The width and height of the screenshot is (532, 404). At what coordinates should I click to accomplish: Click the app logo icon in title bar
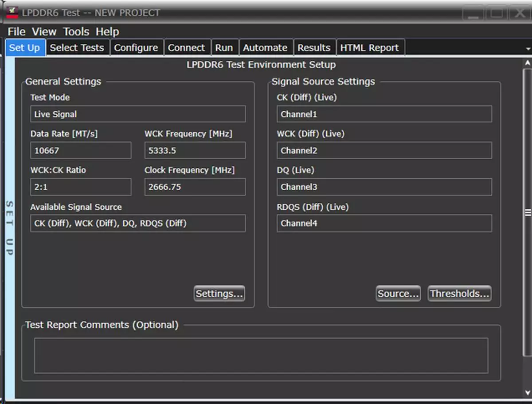click(x=12, y=12)
